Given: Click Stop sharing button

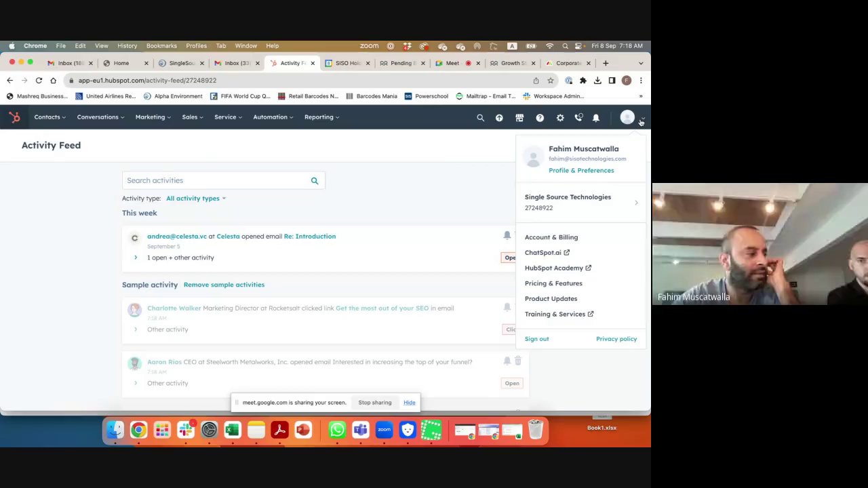Looking at the screenshot, I should (x=374, y=403).
